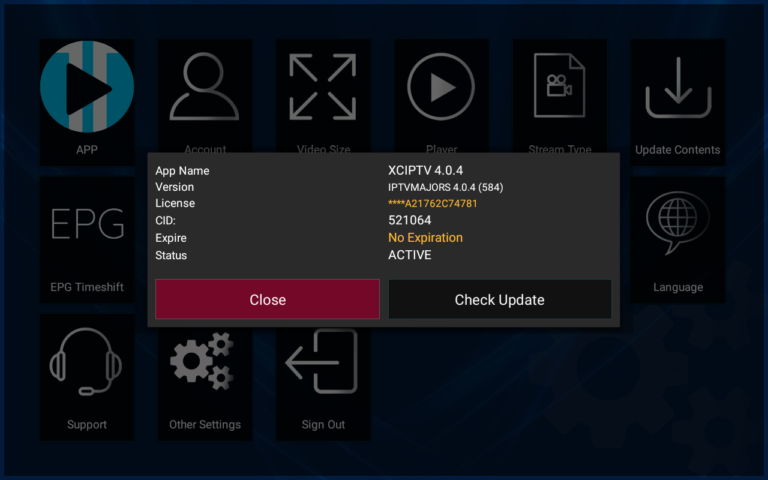768x480 pixels.
Task: Click the Update Contents label
Action: point(677,150)
